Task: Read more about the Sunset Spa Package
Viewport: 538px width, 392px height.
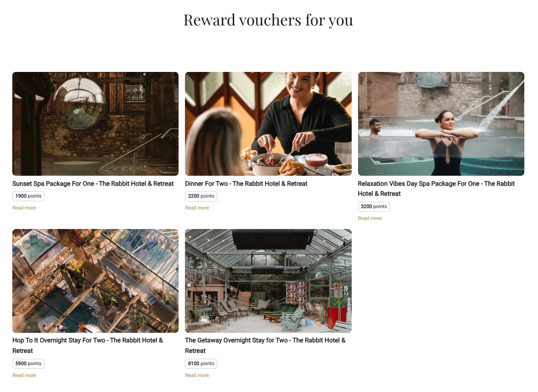Action: coord(24,208)
